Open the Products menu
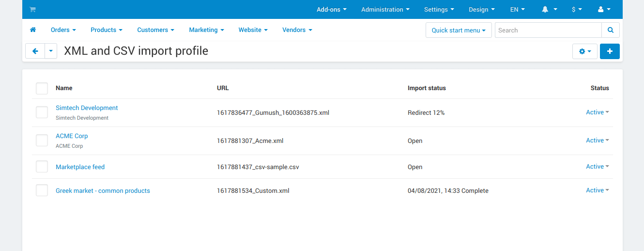Viewport: 644px width, 251px height. click(x=106, y=30)
